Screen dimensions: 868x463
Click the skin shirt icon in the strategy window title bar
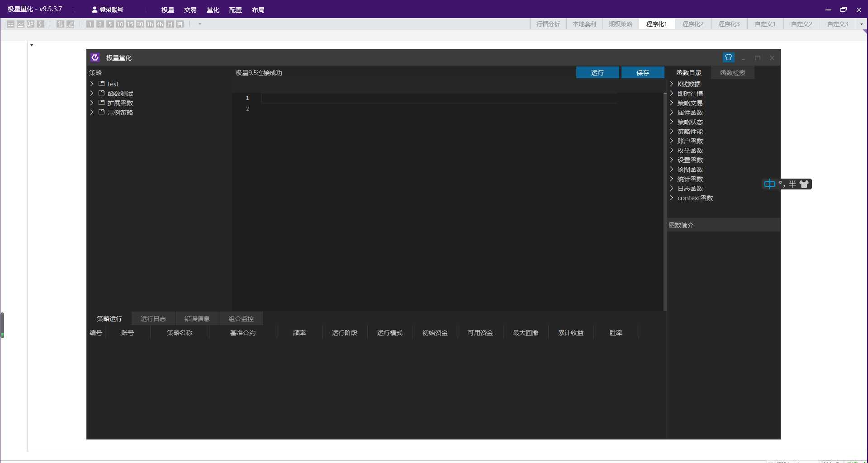click(728, 57)
